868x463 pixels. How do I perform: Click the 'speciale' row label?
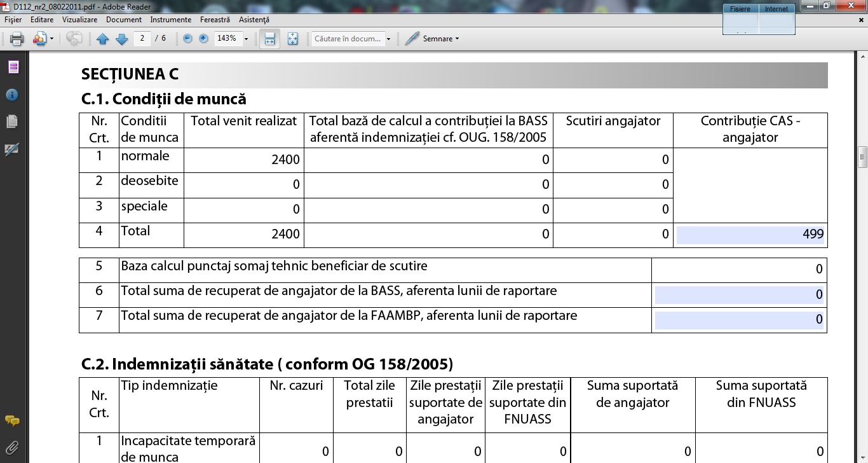tap(144, 207)
